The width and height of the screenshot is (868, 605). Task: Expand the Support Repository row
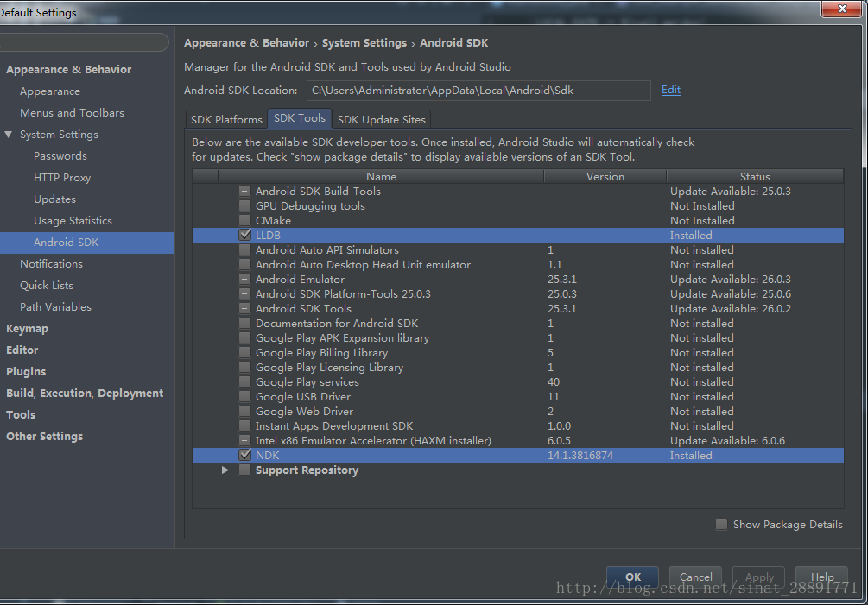click(225, 470)
